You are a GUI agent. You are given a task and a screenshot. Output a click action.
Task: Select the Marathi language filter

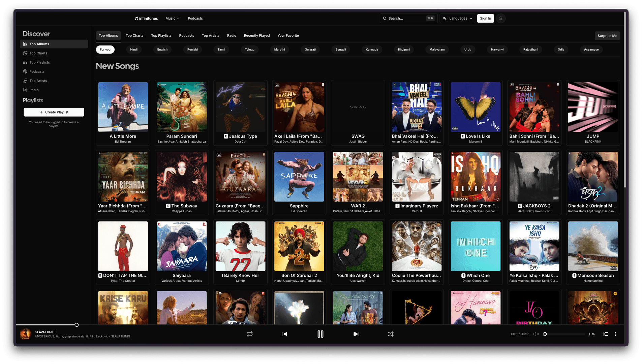click(279, 50)
